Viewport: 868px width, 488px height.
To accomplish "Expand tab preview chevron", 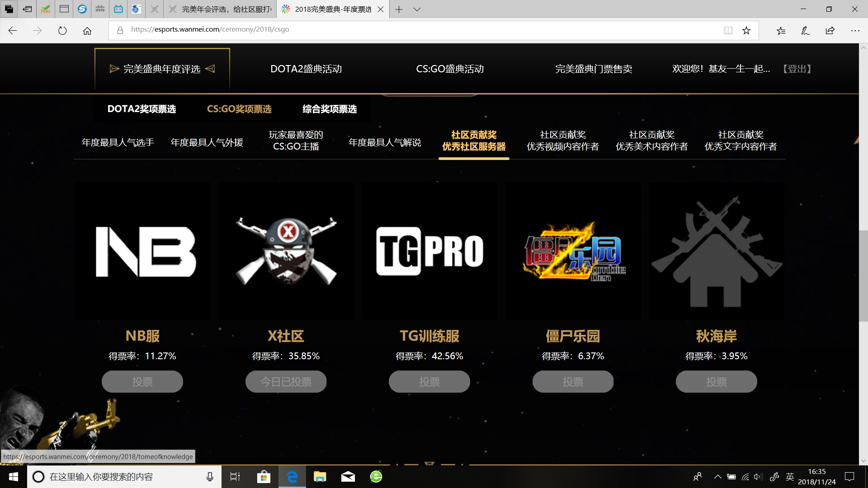I will coord(417,9).
